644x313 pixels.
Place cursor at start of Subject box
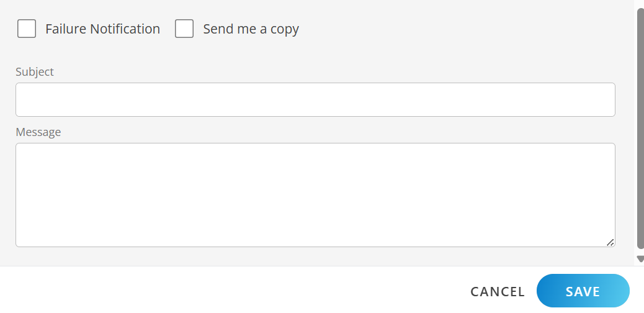22,99
